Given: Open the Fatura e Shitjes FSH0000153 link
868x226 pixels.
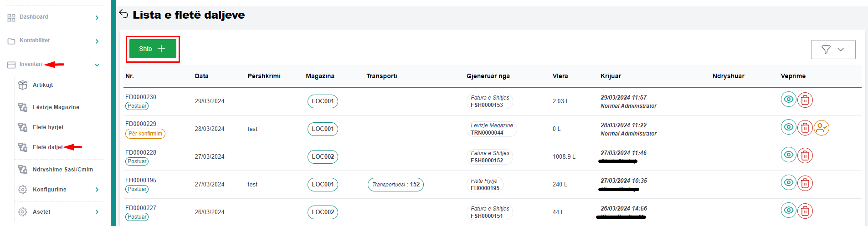Looking at the screenshot, I should 489,101.
